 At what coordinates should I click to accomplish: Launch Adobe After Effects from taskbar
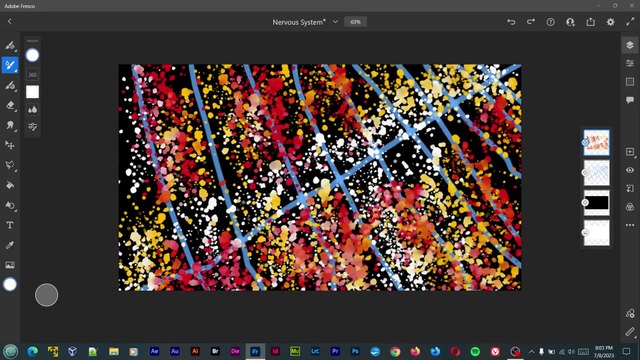tap(154, 351)
